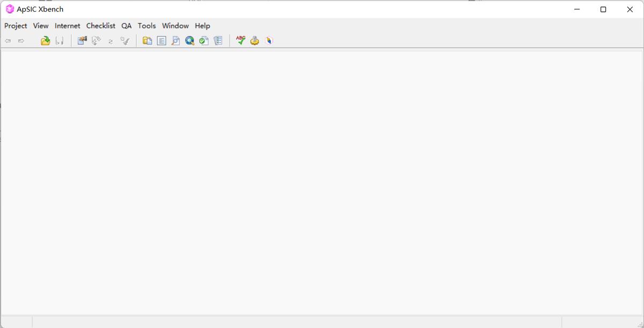The image size is (644, 328).
Task: Run the ABC spell check icon
Action: pyautogui.click(x=240, y=40)
